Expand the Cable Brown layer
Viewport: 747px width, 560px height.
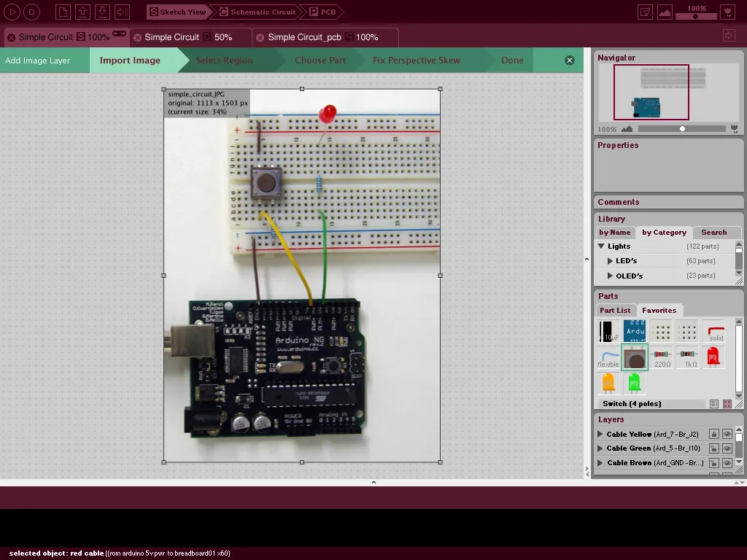coord(600,463)
